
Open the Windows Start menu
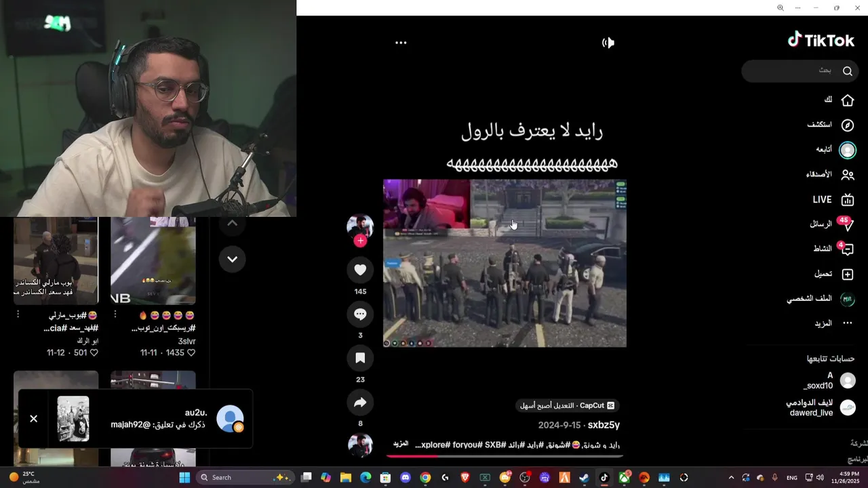pyautogui.click(x=184, y=477)
